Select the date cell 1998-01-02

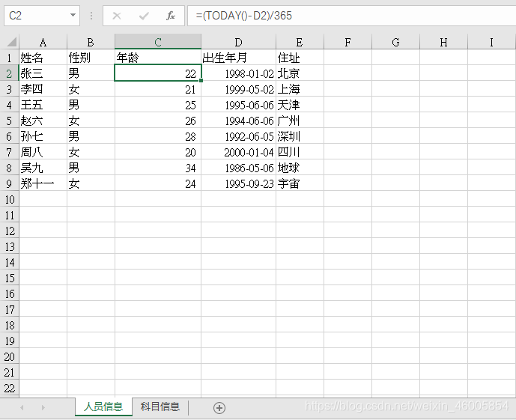[x=239, y=73]
